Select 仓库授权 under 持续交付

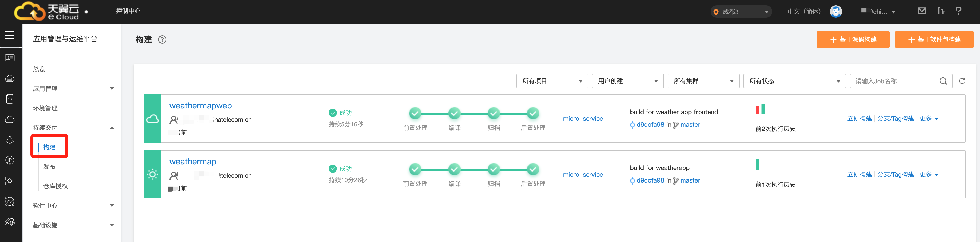point(55,186)
